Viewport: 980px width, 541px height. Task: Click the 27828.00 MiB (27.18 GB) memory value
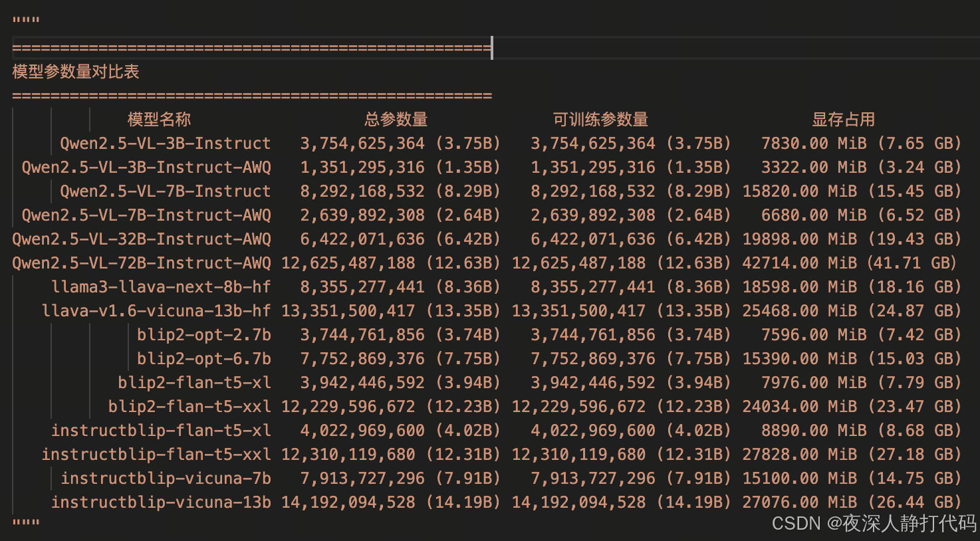(852, 455)
